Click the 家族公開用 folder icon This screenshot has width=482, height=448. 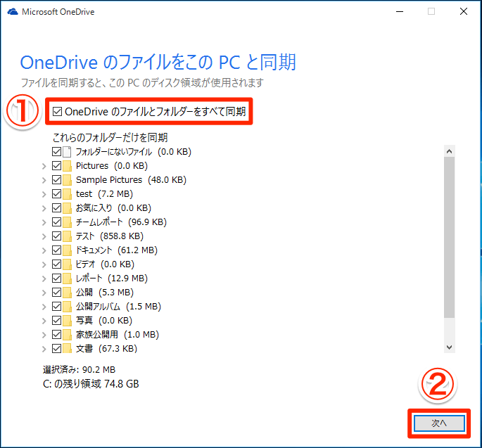click(67, 335)
